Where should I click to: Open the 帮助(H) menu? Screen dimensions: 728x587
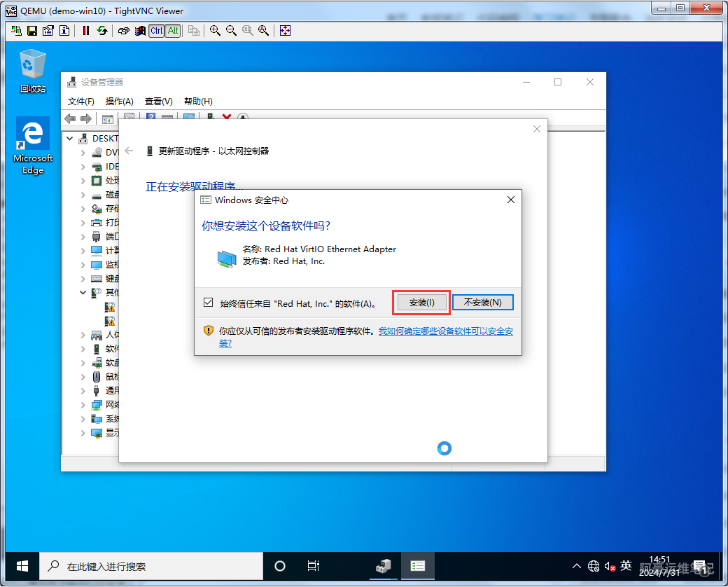click(198, 102)
